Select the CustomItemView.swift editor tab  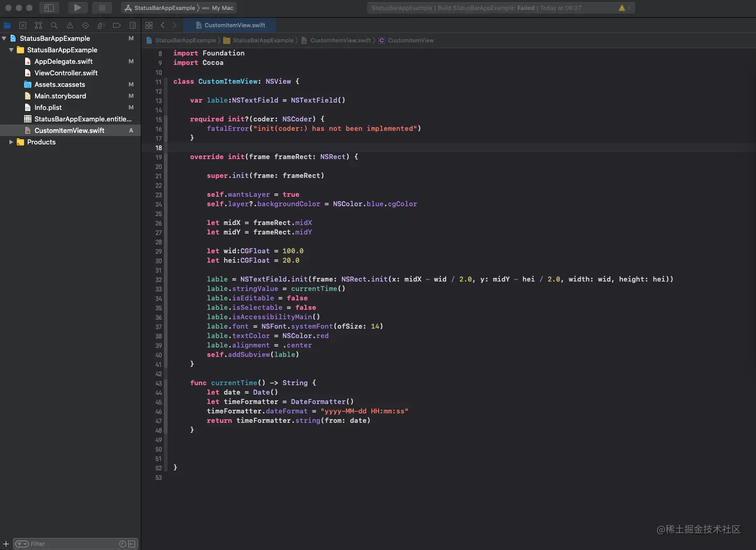230,25
